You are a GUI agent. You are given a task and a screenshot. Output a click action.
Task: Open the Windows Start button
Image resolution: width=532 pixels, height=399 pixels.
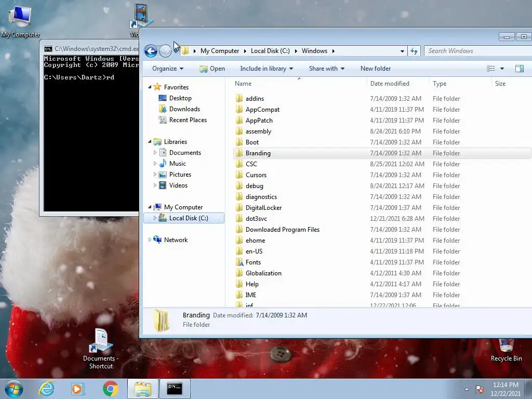tap(14, 389)
